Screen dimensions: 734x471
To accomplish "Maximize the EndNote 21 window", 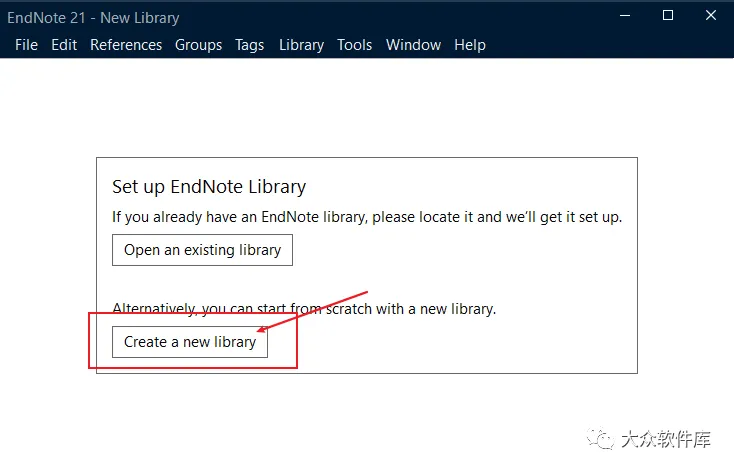I will (x=668, y=15).
